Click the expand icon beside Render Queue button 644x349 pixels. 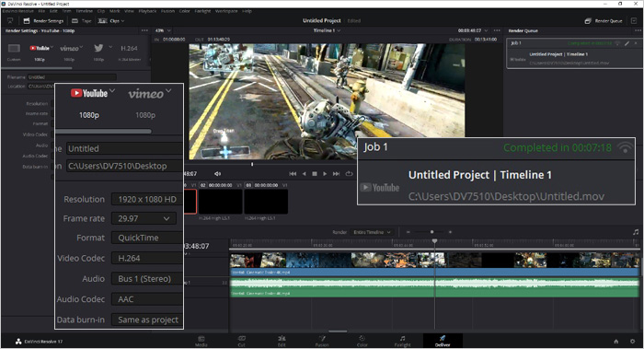click(635, 20)
